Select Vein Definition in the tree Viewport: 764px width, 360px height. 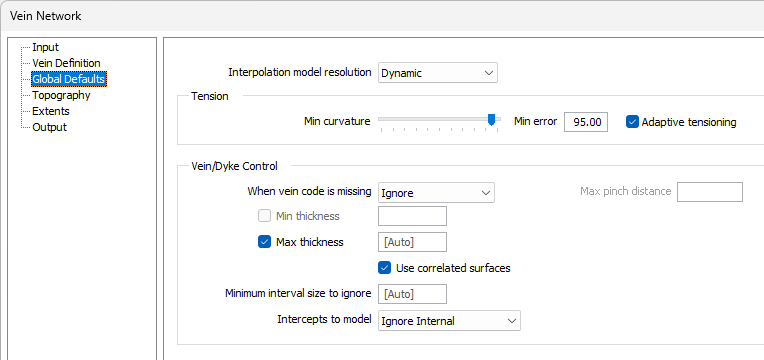[66, 63]
